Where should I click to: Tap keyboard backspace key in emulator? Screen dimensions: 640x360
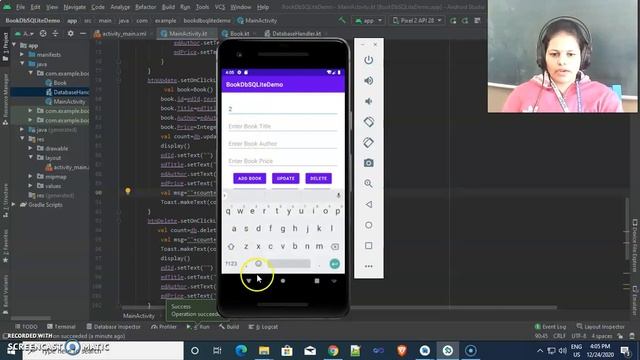334,247
